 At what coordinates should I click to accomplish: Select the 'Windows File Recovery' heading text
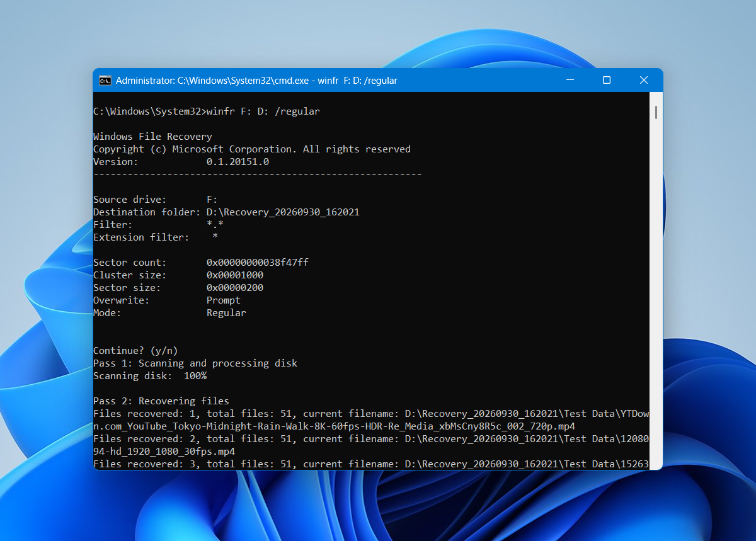point(152,137)
